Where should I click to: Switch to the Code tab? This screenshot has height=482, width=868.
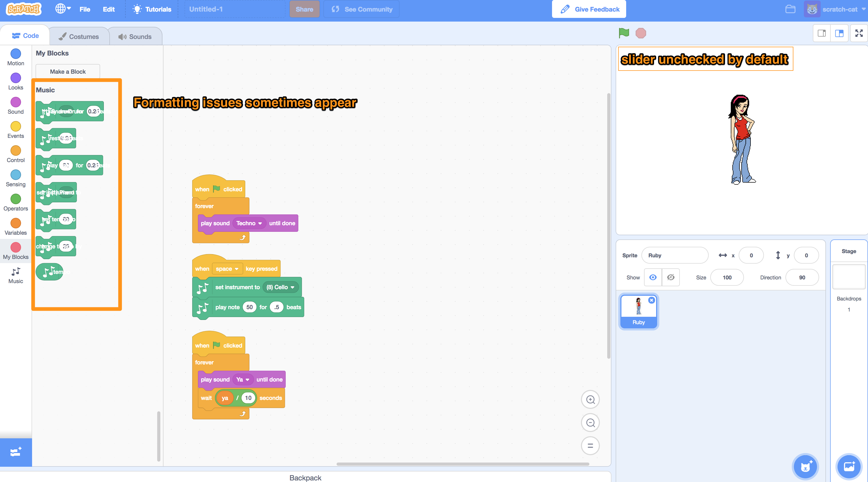(25, 36)
